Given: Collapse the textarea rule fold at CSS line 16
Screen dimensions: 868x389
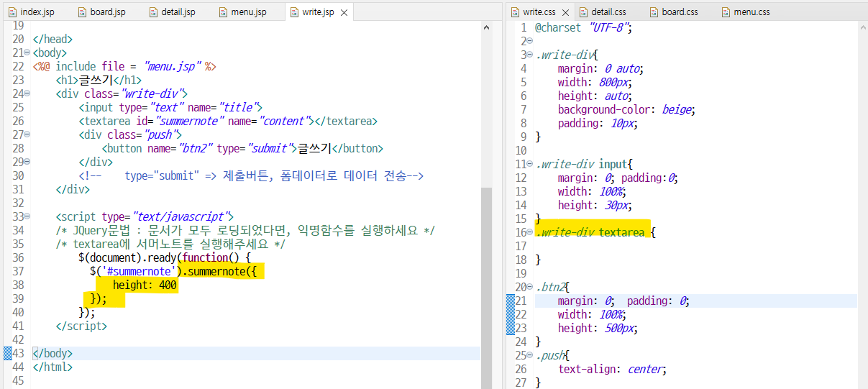Looking at the screenshot, I should (530, 233).
